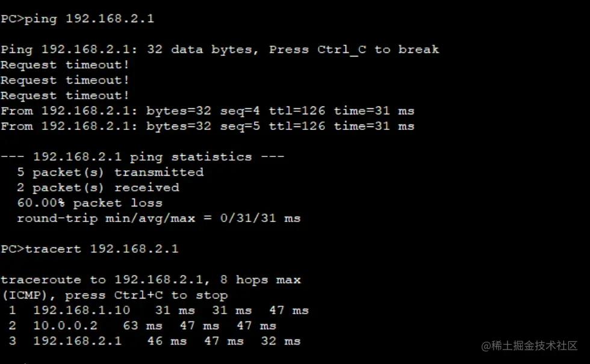The height and width of the screenshot is (364, 590).
Task: Select the seq=4 ping reply line
Action: [x=207, y=111]
